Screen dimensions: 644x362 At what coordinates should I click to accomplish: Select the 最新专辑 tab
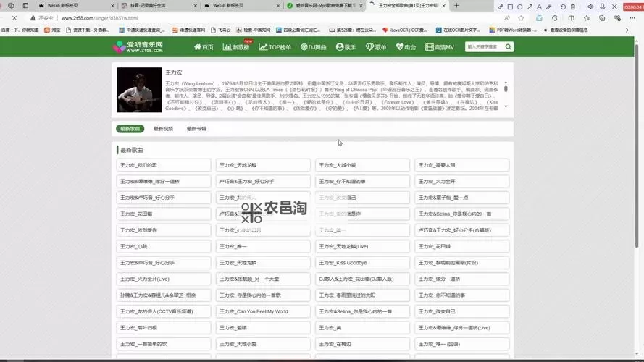point(197,129)
